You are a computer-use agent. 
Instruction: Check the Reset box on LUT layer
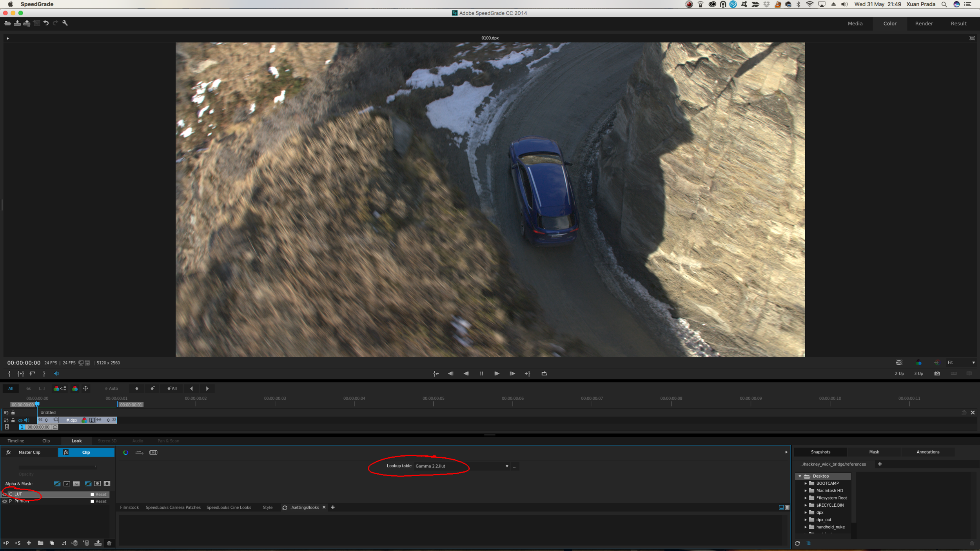(93, 495)
